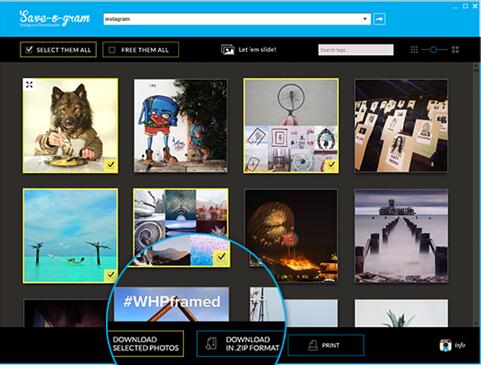Select the plant photo in bottom row

click(401, 313)
